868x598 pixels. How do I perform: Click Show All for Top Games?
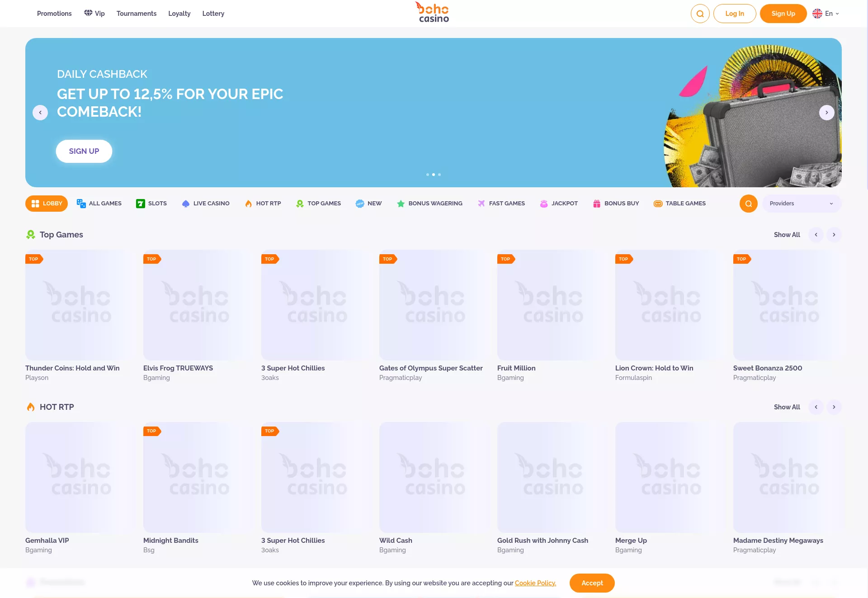click(x=787, y=235)
